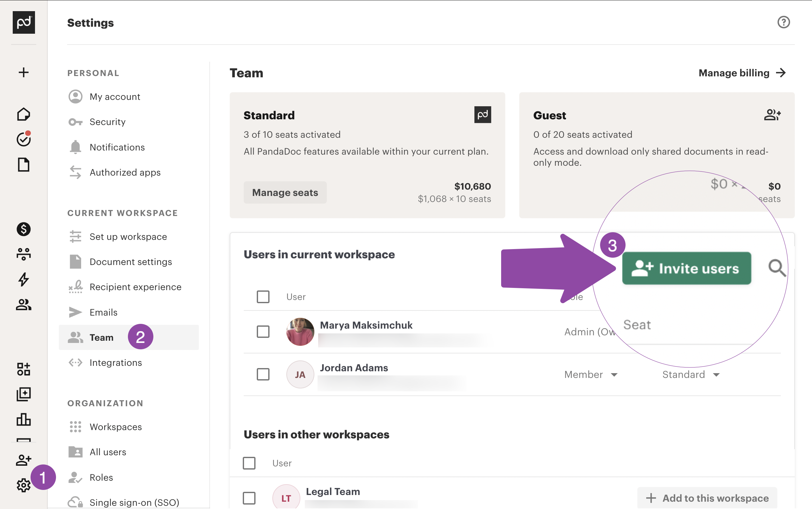The image size is (812, 509).
Task: Click Add to this workspace for Legal Team
Action: coord(707,498)
